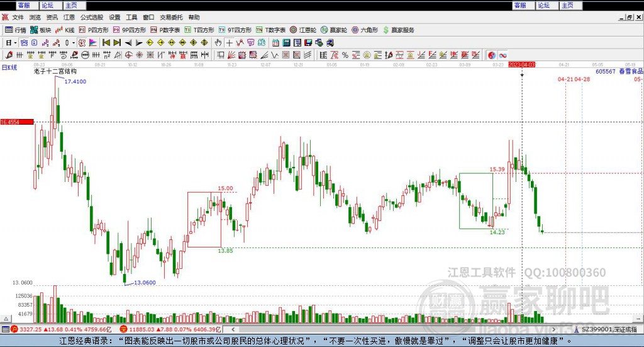Open the 资讯 menu
Image resolution: width=644 pixels, height=347 pixels.
(x=52, y=17)
